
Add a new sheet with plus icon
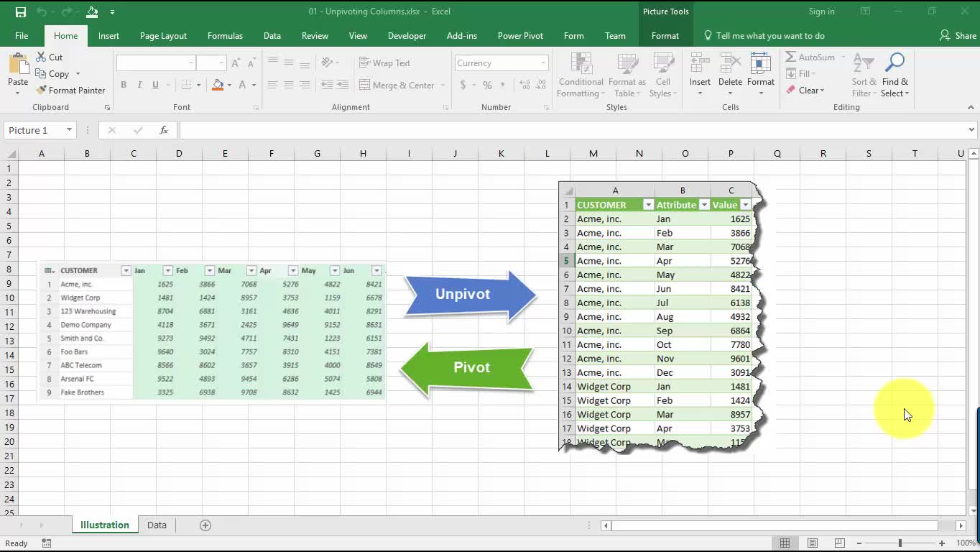(205, 525)
